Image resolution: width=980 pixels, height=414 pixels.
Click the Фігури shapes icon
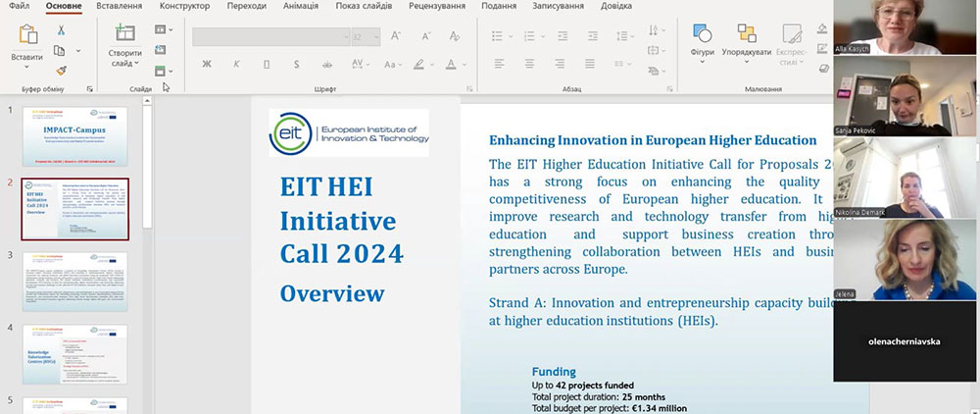coord(702,33)
